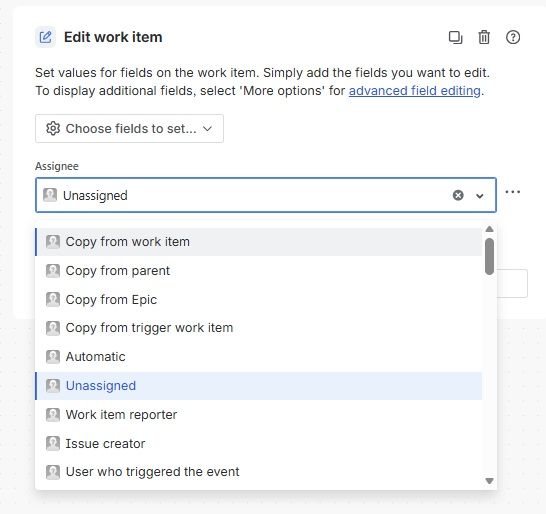Delete the action with the trash icon
The height and width of the screenshot is (514, 546).
click(484, 37)
